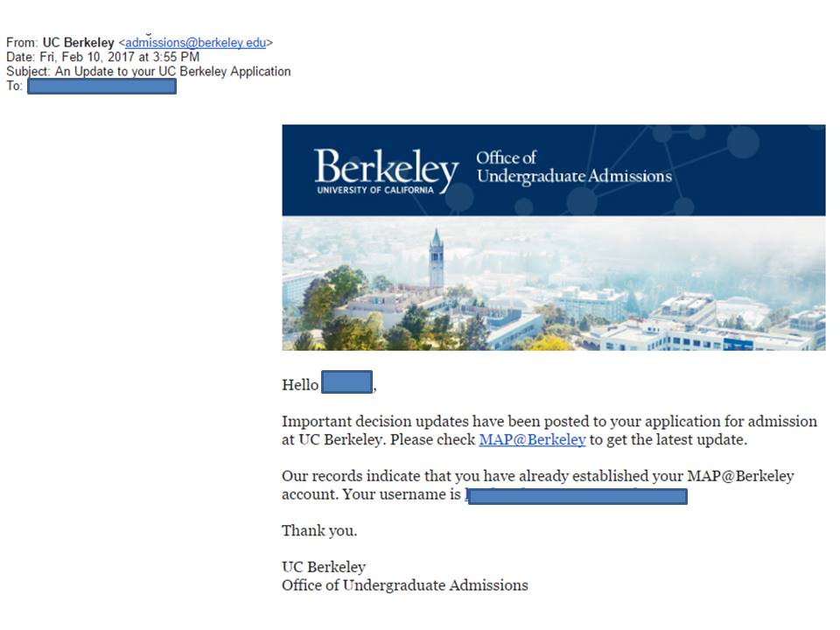Click the signature's Office of Undergraduate Admissions line
The width and height of the screenshot is (840, 630).
point(404,585)
